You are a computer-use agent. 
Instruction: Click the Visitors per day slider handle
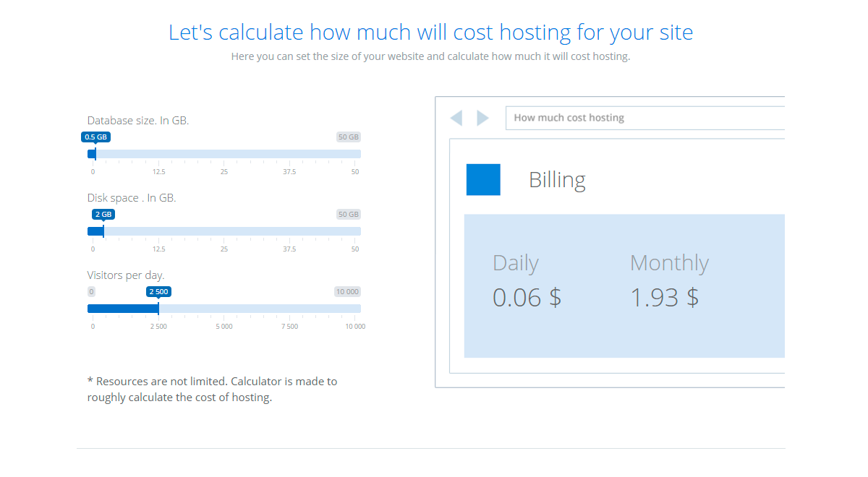pos(158,308)
